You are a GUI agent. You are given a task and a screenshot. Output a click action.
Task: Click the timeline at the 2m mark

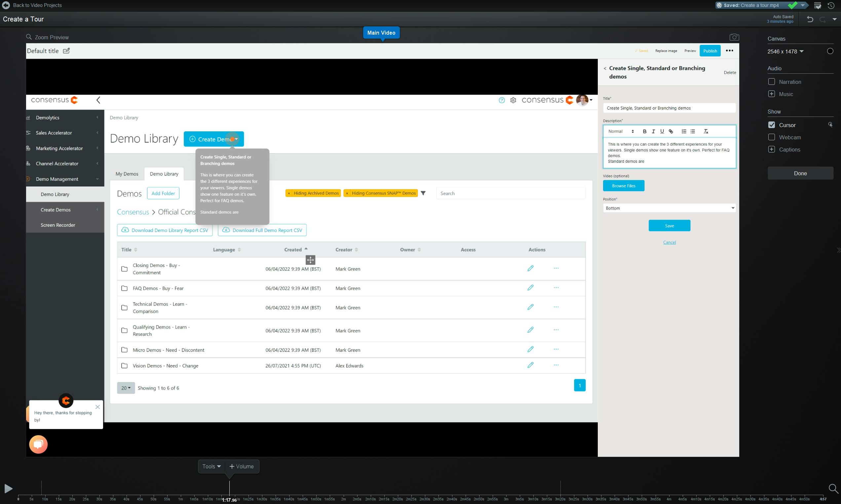click(343, 496)
